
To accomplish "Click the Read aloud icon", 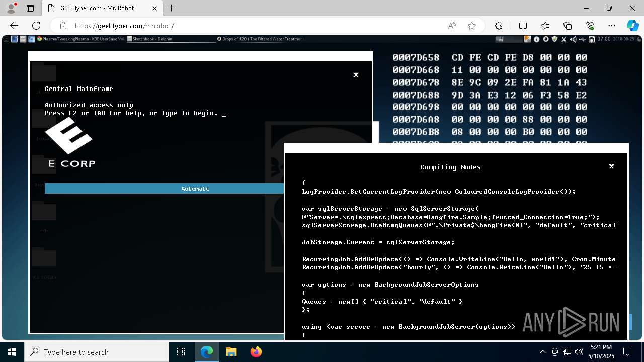I will click(452, 26).
